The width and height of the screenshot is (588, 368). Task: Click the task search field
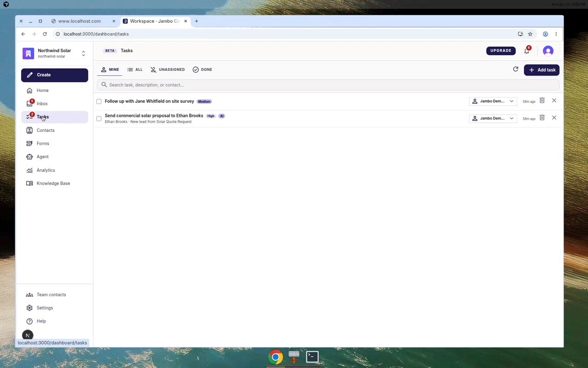point(328,85)
